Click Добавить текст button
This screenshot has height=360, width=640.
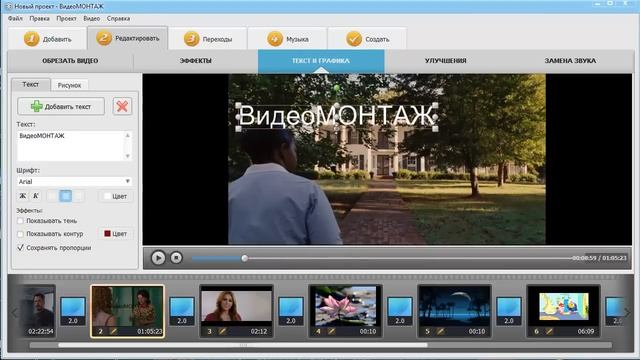(x=61, y=107)
